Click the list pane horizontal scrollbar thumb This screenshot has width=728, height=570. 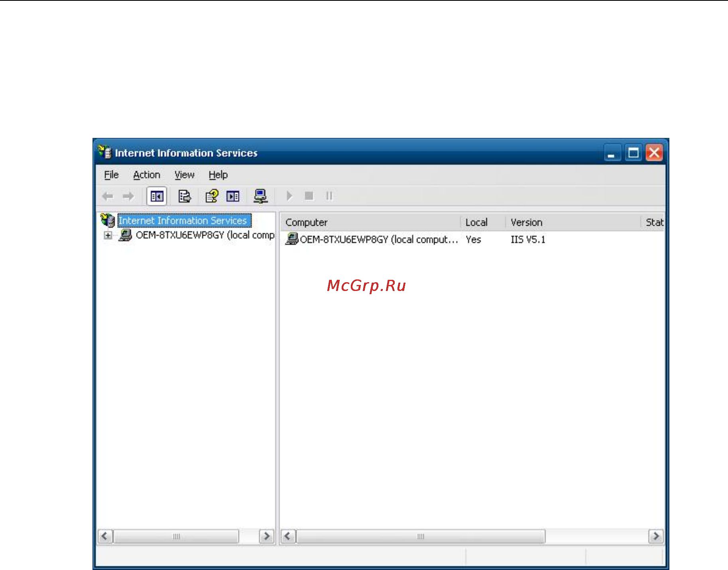tap(421, 536)
